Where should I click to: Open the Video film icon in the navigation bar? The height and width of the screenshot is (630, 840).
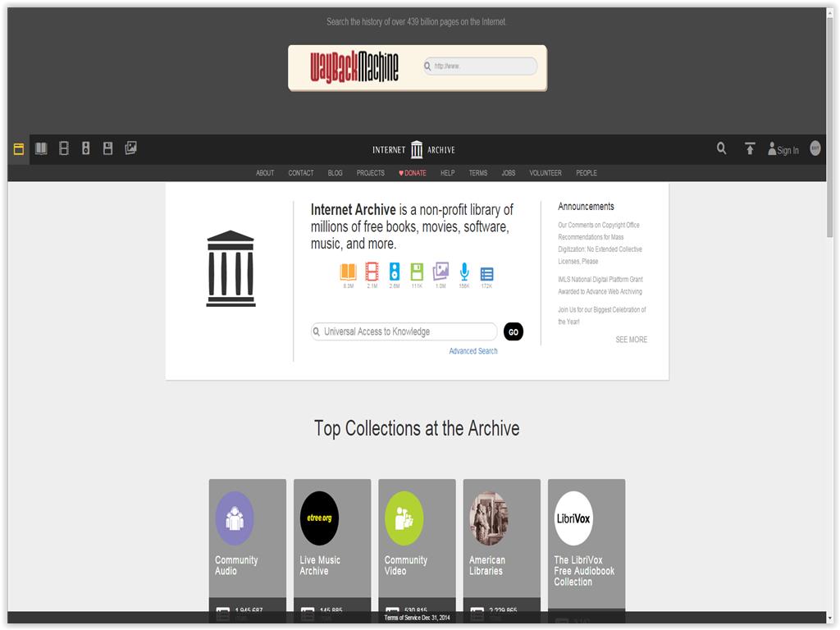[64, 148]
